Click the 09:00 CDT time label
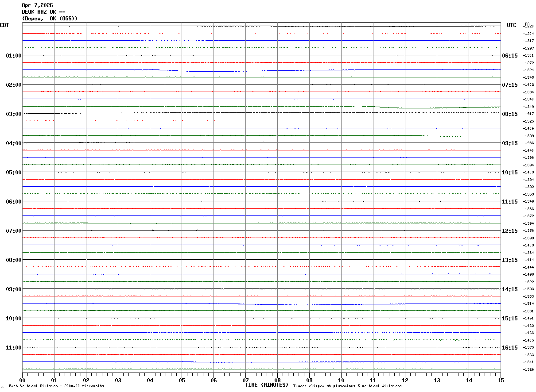This screenshot has width=536, height=392. click(x=14, y=289)
